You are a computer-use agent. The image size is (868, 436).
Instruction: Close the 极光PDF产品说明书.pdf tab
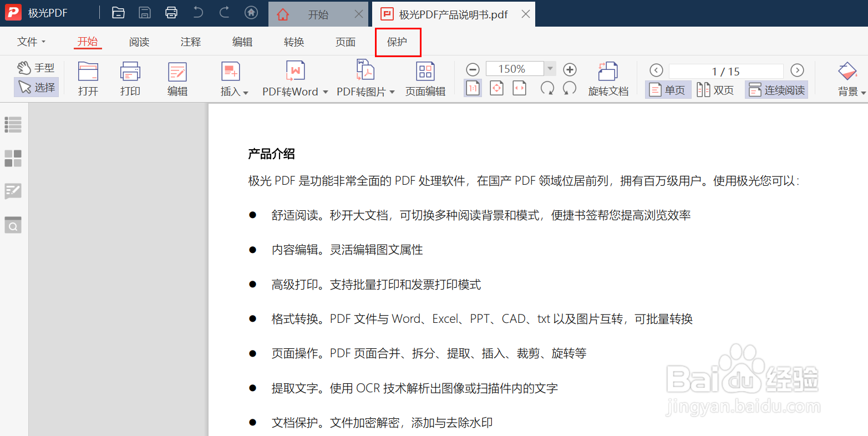click(526, 14)
